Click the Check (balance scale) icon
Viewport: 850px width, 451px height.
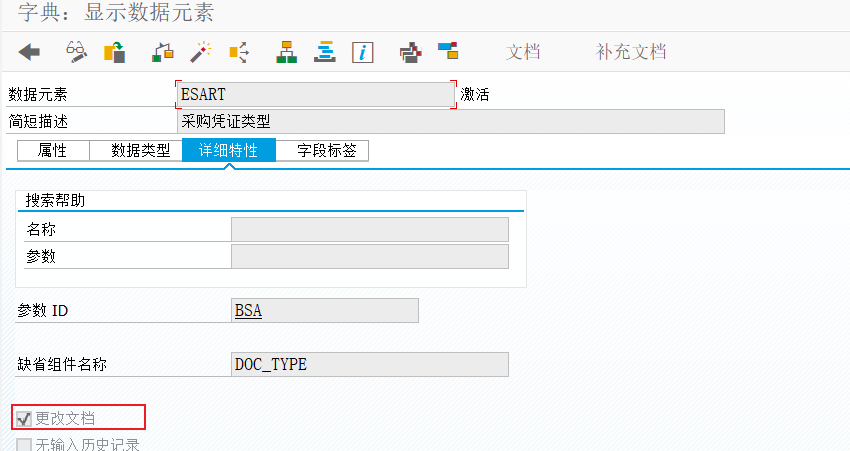[163, 52]
